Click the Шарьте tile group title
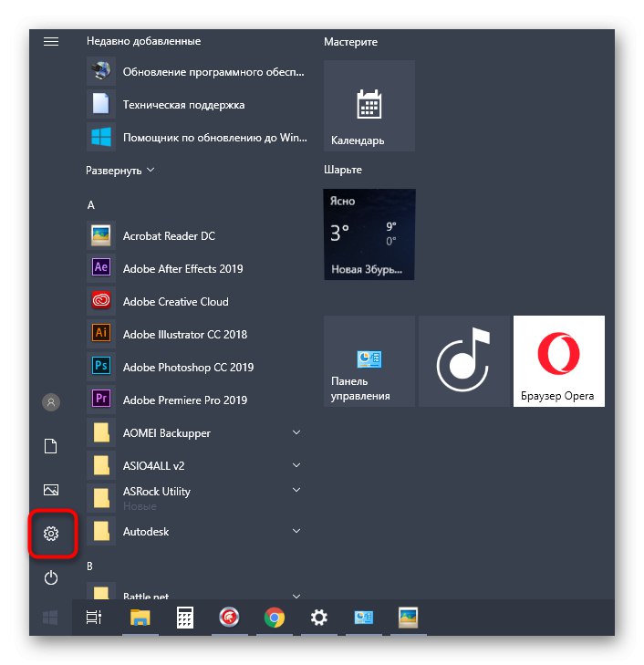This screenshot has height=665, width=644. tap(343, 170)
